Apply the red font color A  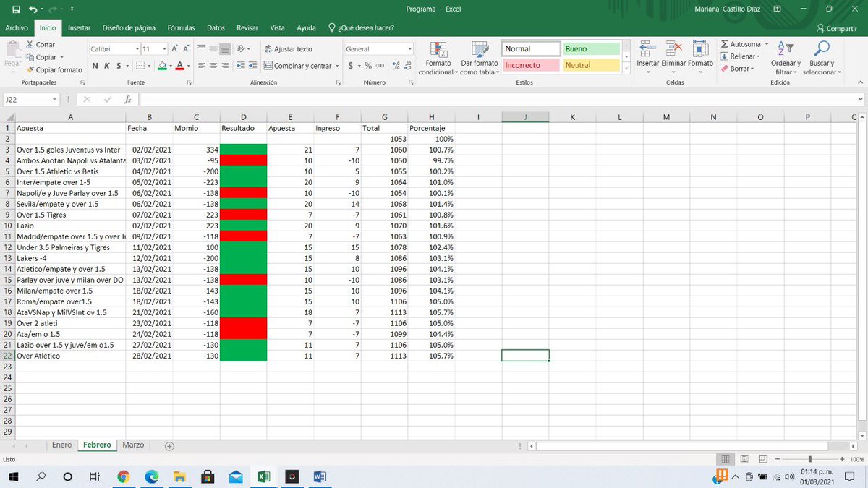(x=180, y=66)
